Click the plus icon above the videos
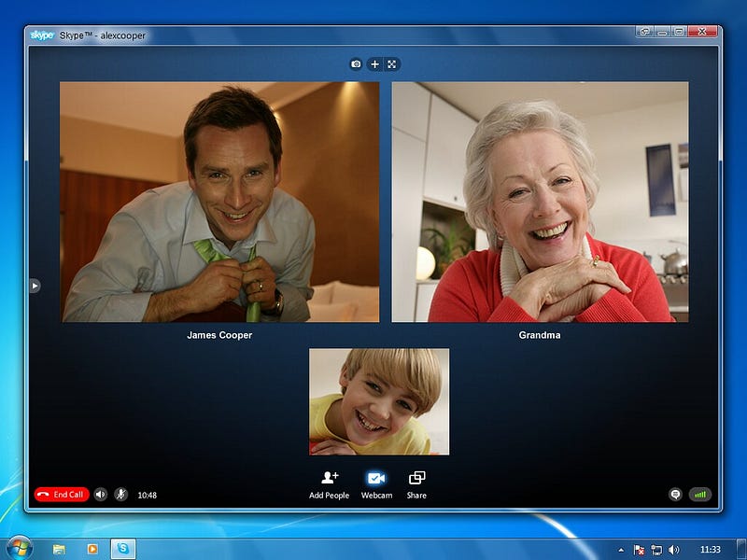 click(375, 63)
